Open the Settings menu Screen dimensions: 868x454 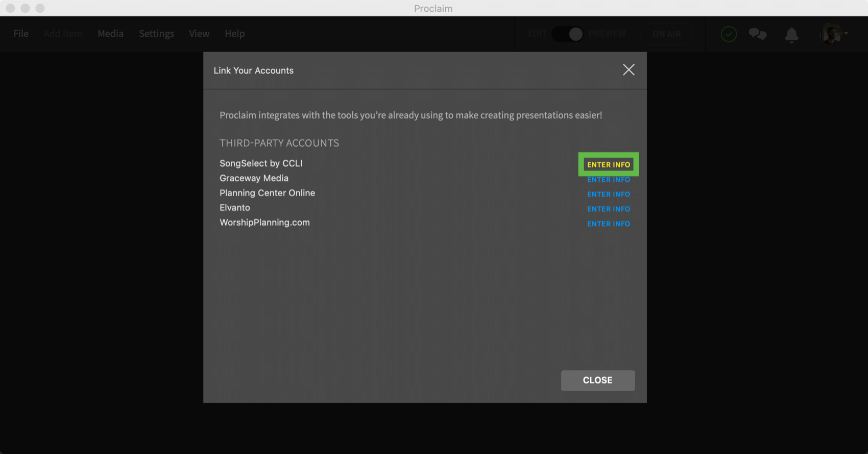tap(156, 34)
